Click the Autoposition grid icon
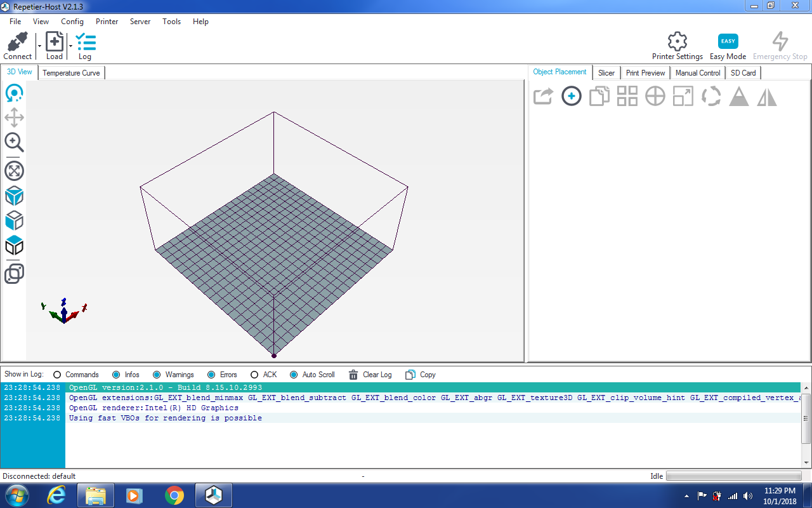Viewport: 812px width, 508px height. 627,97
